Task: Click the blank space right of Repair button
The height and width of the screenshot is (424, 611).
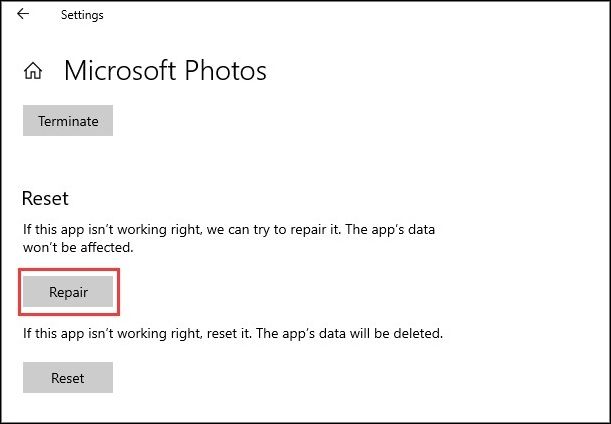Action: (300, 292)
